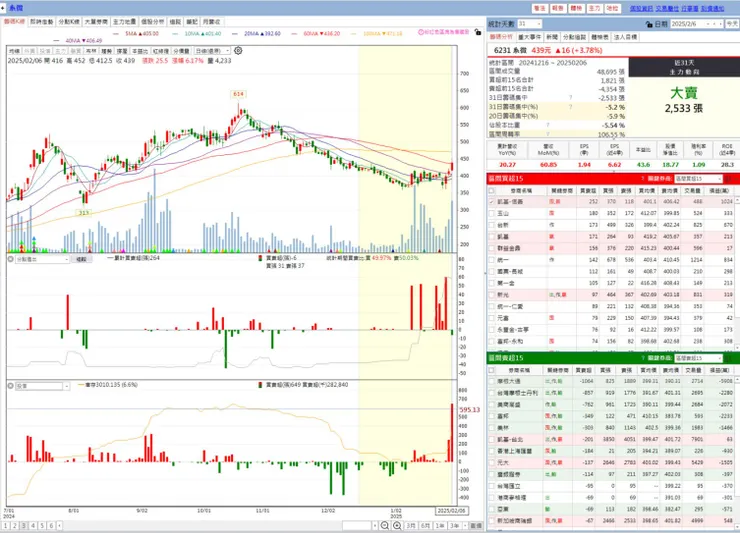The width and height of the screenshot is (740, 533).
Task: Click help icon in 區間買超15 header
Action: pos(642,179)
